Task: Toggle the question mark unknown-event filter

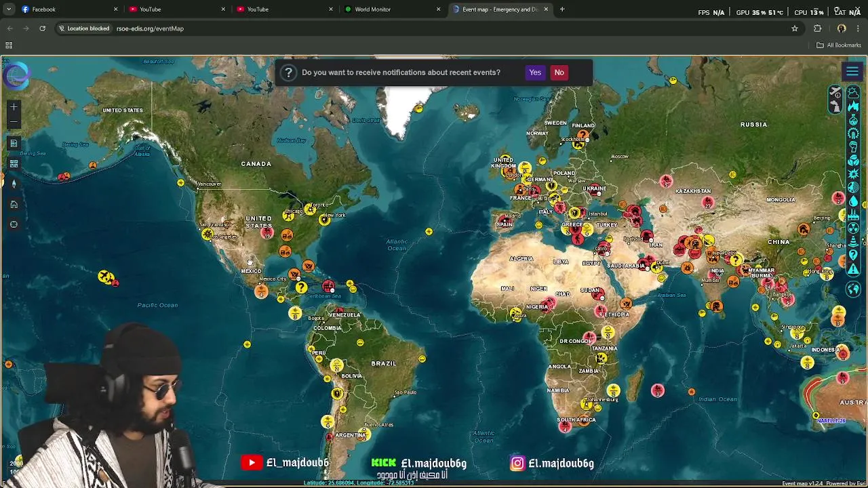Action: tap(854, 255)
